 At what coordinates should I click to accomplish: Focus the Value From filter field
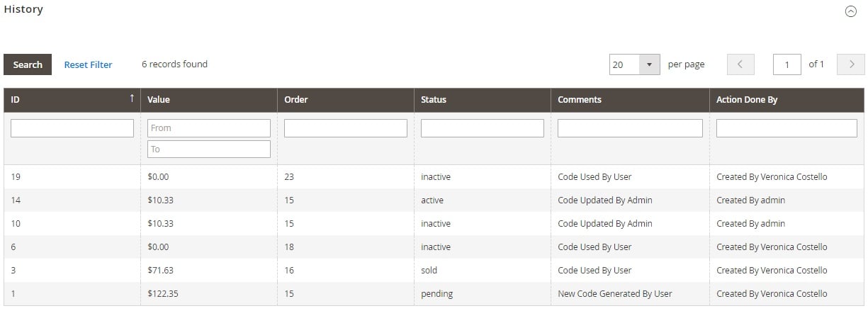tap(209, 128)
